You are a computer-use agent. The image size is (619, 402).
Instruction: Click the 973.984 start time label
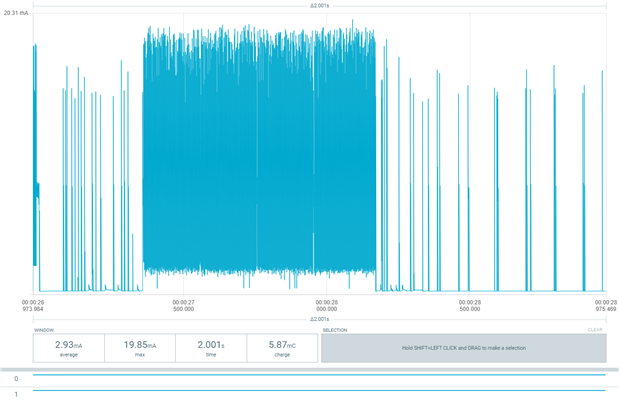pyautogui.click(x=33, y=309)
